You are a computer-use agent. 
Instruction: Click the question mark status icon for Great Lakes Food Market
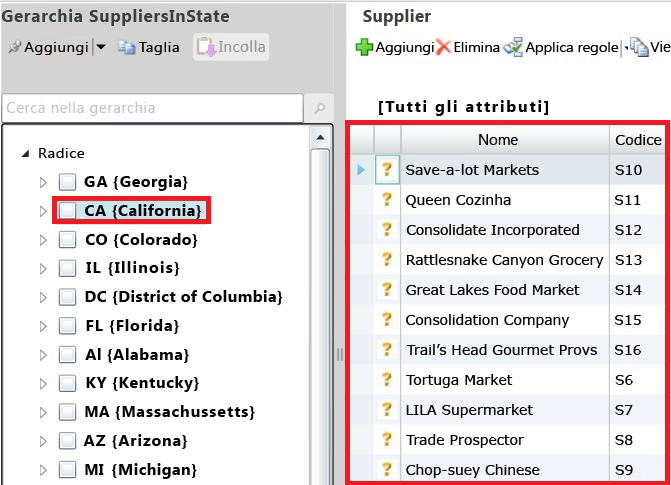tap(387, 289)
